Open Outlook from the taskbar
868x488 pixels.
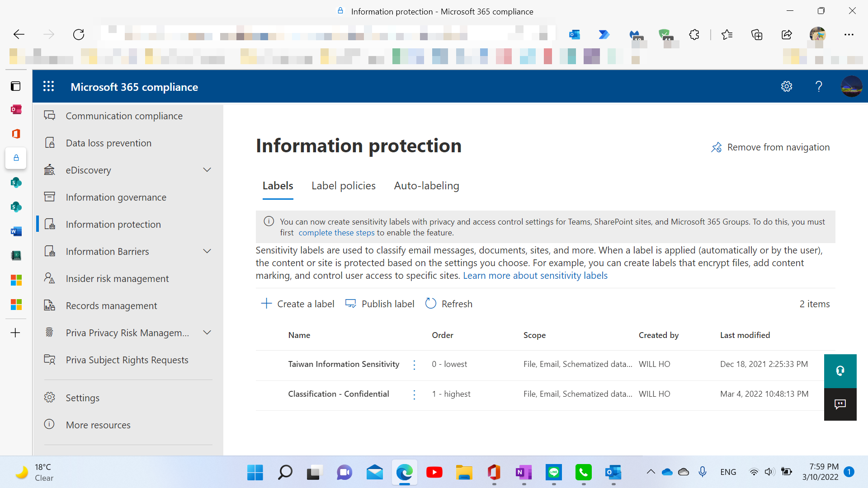613,472
